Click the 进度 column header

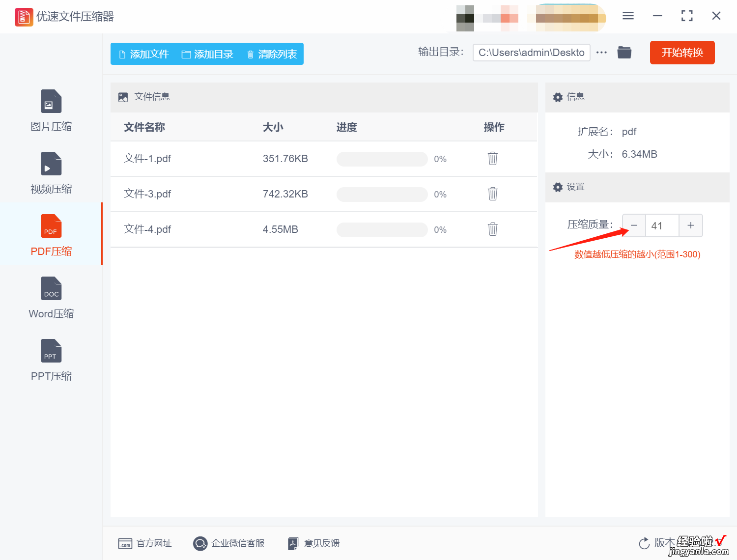347,127
